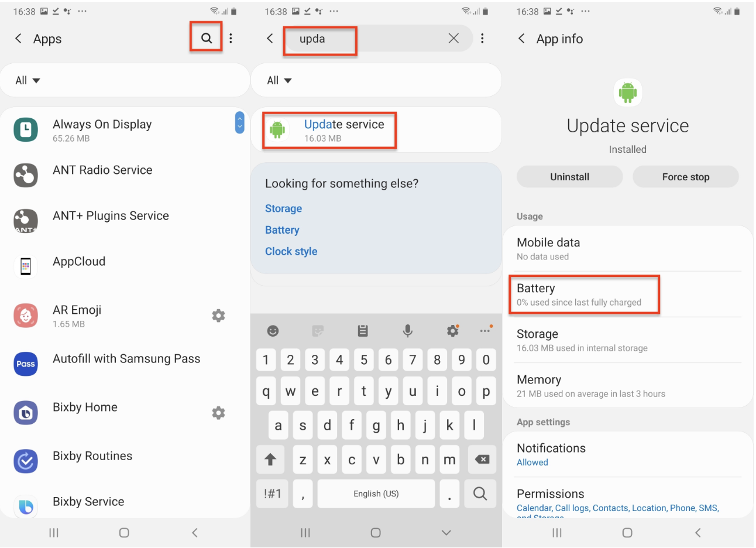Open the Storage suggestion link

[283, 208]
